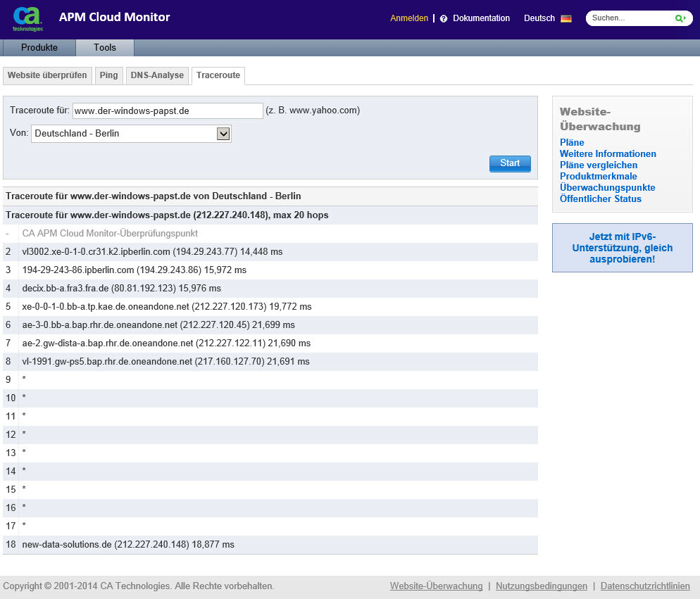Viewport: 700px width, 599px height.
Task: Open Nutzungsbedingungen in the footer
Action: (541, 586)
